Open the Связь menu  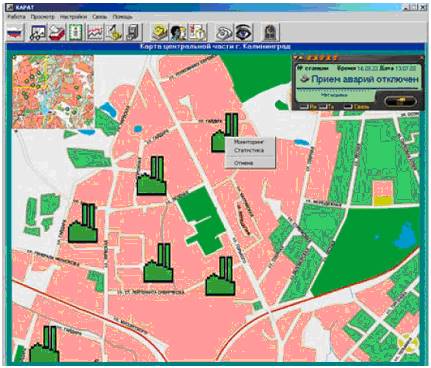[x=100, y=17]
